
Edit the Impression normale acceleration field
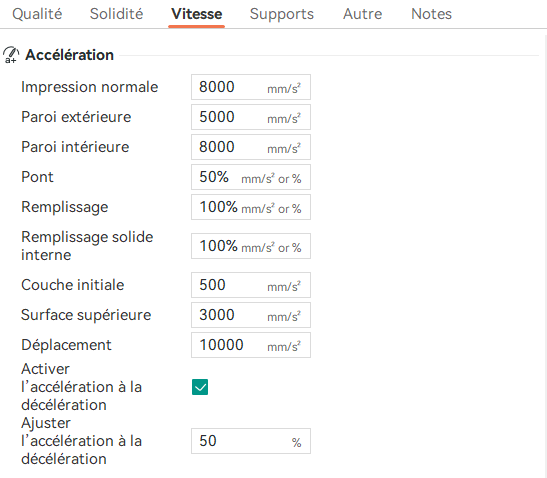pyautogui.click(x=251, y=87)
